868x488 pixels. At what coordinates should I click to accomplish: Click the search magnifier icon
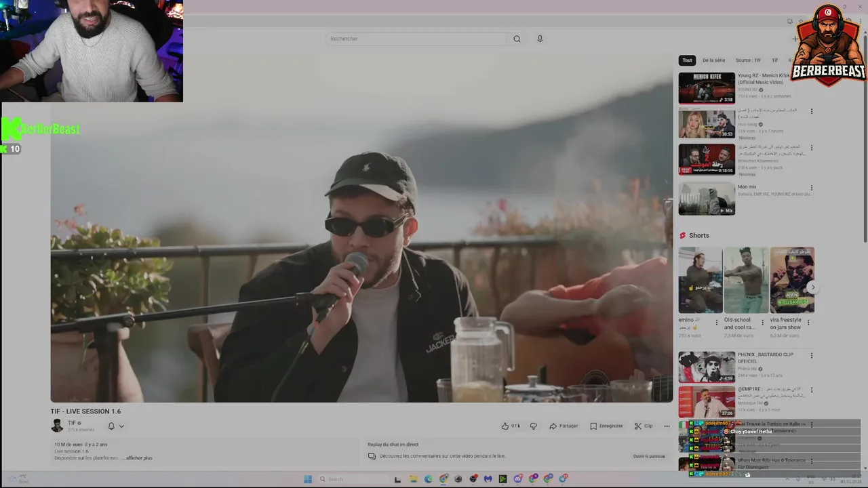(517, 39)
